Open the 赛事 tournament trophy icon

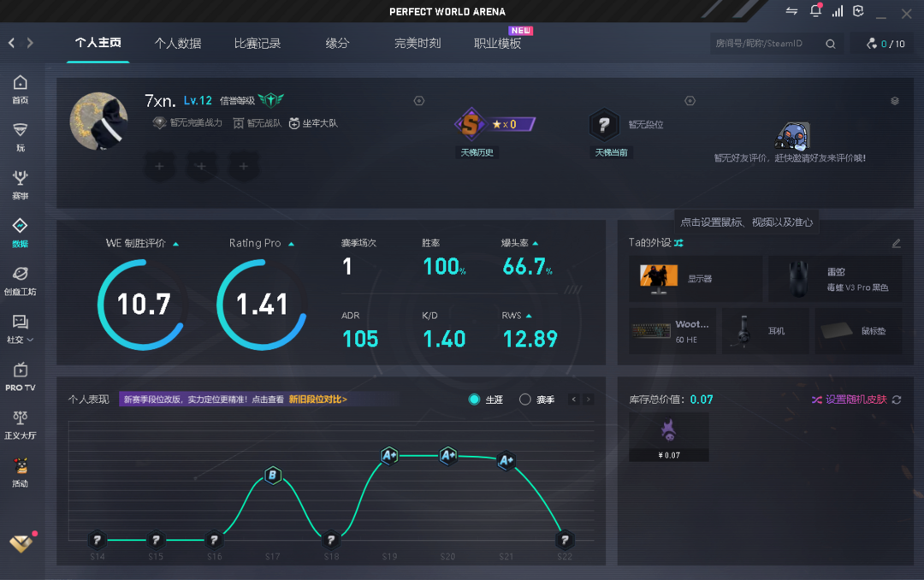point(20,184)
